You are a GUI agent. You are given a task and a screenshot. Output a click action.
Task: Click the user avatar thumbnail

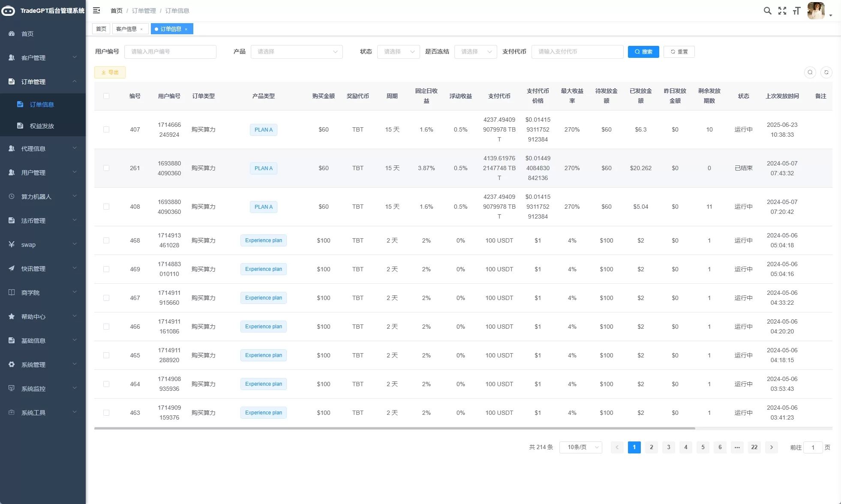coord(815,11)
